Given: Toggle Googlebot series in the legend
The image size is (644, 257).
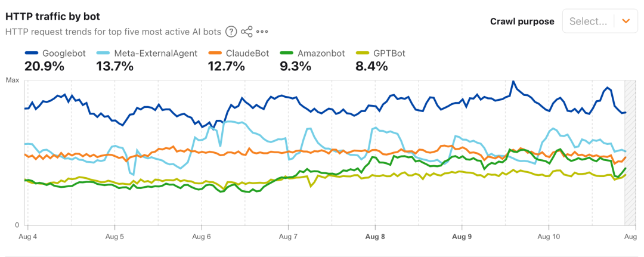Looking at the screenshot, I should [x=55, y=53].
